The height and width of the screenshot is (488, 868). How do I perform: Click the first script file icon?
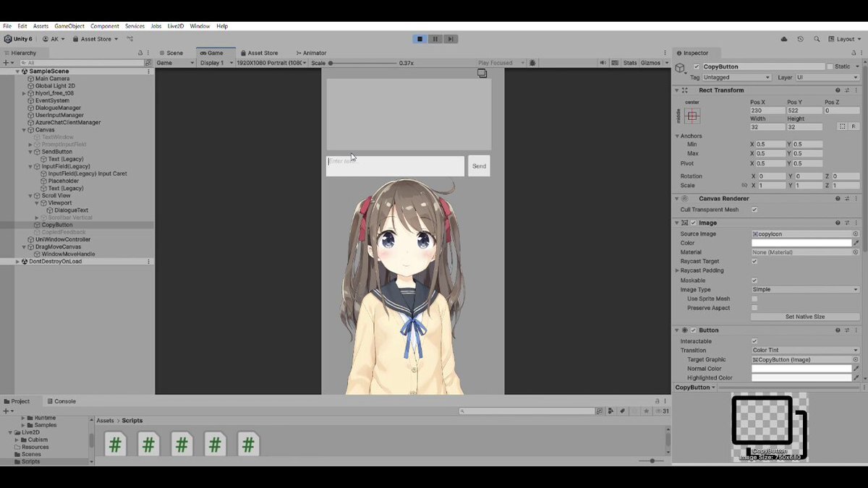pyautogui.click(x=115, y=444)
